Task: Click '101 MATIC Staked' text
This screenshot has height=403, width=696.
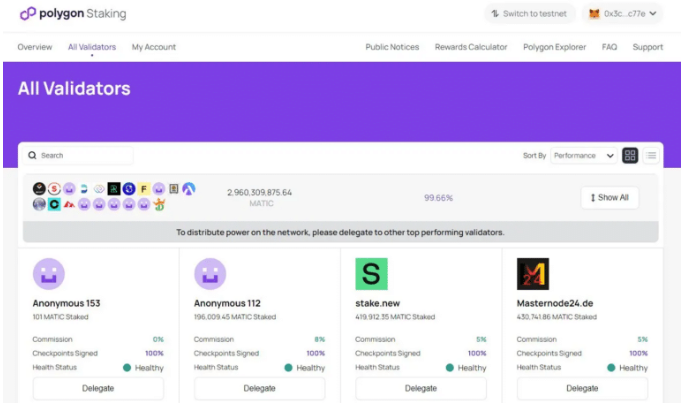Action: [60, 317]
